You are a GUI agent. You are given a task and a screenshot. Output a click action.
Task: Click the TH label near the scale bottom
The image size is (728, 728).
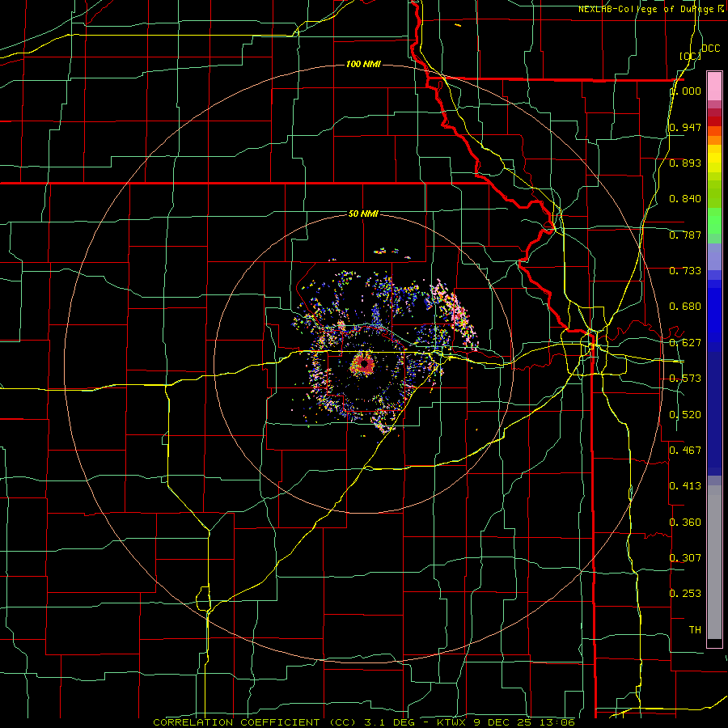click(x=695, y=630)
